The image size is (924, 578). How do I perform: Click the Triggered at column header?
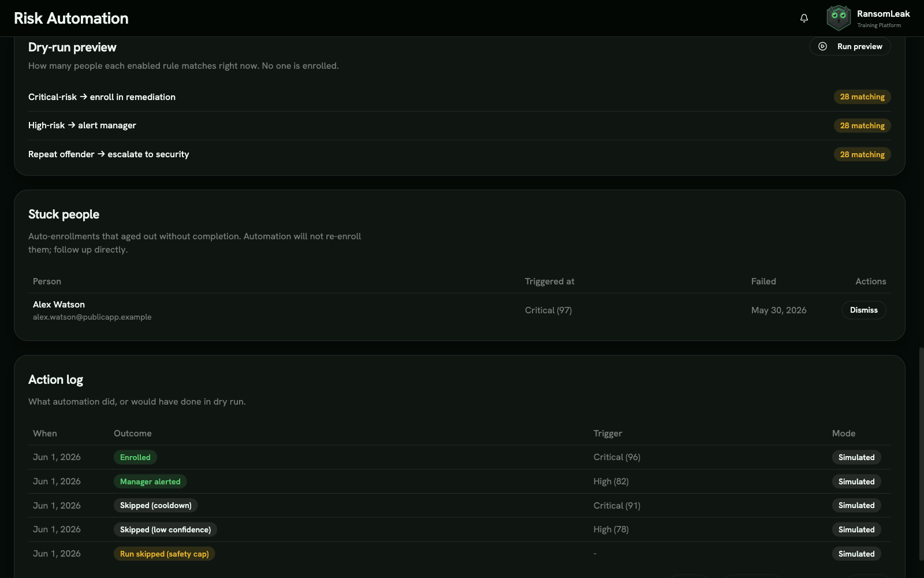tap(549, 281)
